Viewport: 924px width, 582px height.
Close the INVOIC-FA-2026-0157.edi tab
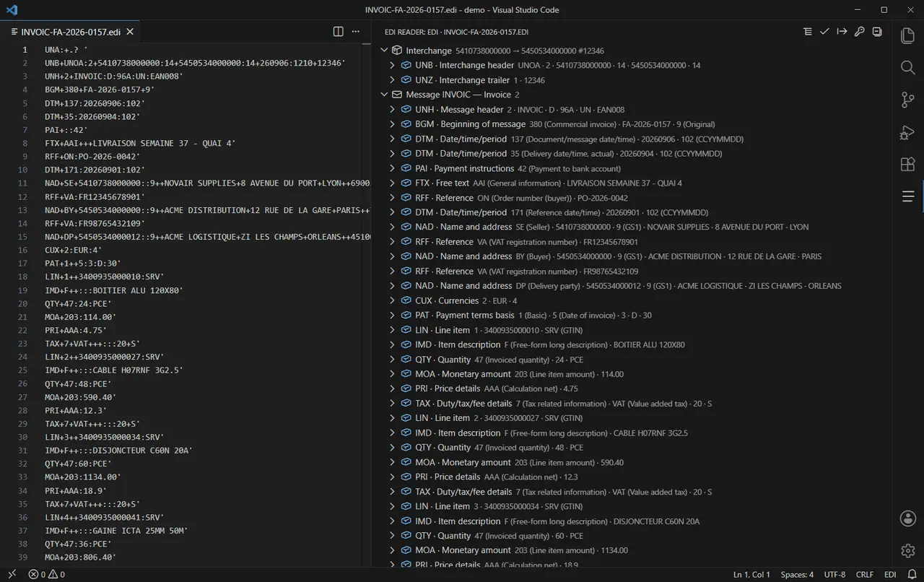tap(130, 32)
